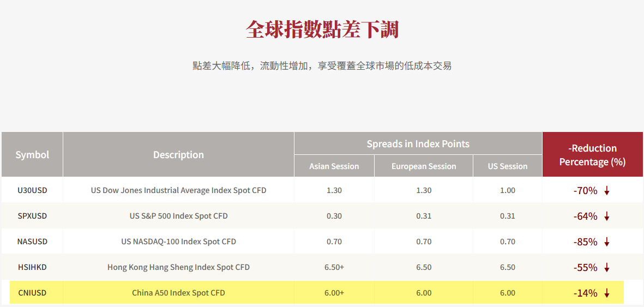This screenshot has height=307, width=644.
Task: Click the HSIHKD symbol cell
Action: 32,267
